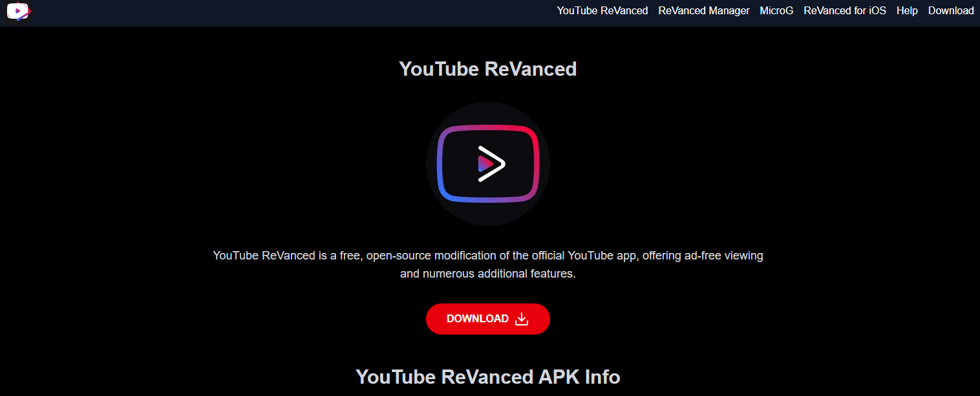
Task: Select the download arrow icon inside the button
Action: click(522, 318)
